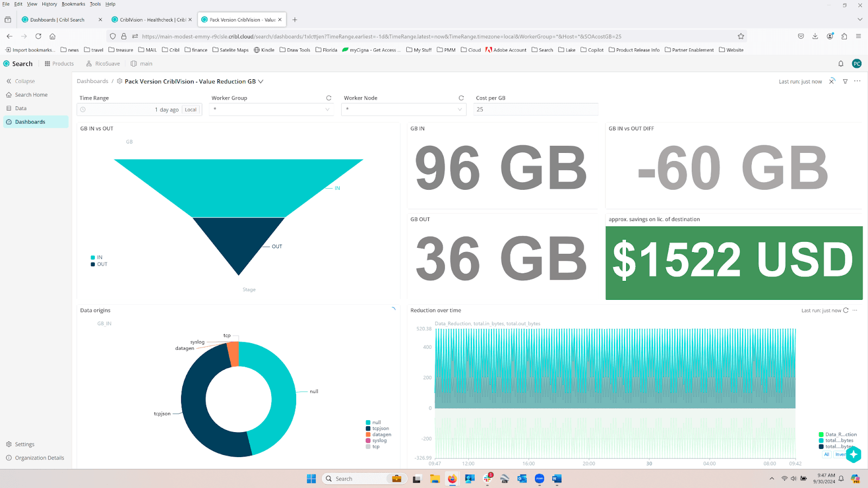
Task: Refresh the Reduction over time panel
Action: click(x=846, y=311)
